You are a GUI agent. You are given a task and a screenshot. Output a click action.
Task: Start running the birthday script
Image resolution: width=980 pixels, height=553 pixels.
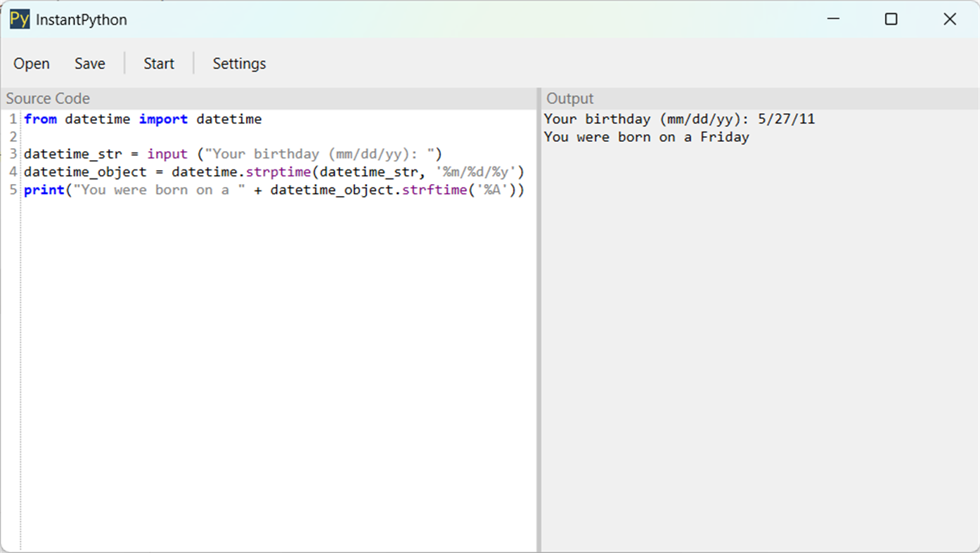(x=158, y=63)
